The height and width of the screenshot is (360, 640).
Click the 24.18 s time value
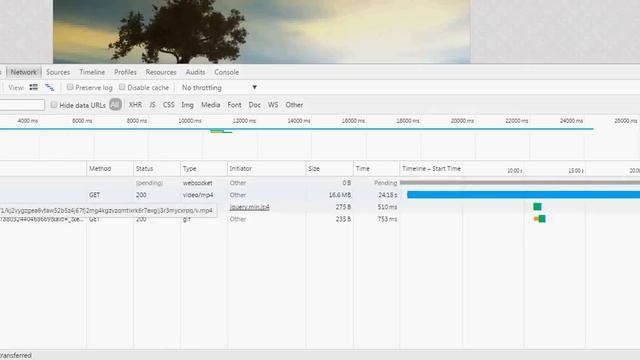pos(387,195)
